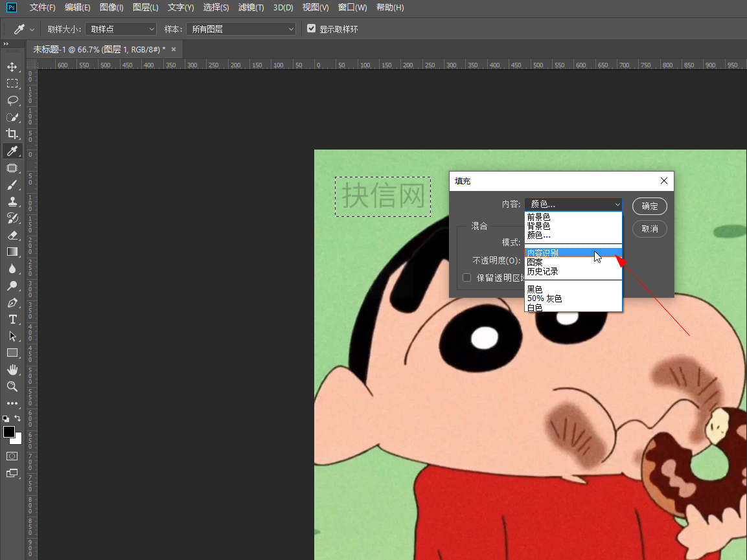Select 内容识别 in the content list
This screenshot has height=560, width=747.
(x=573, y=253)
